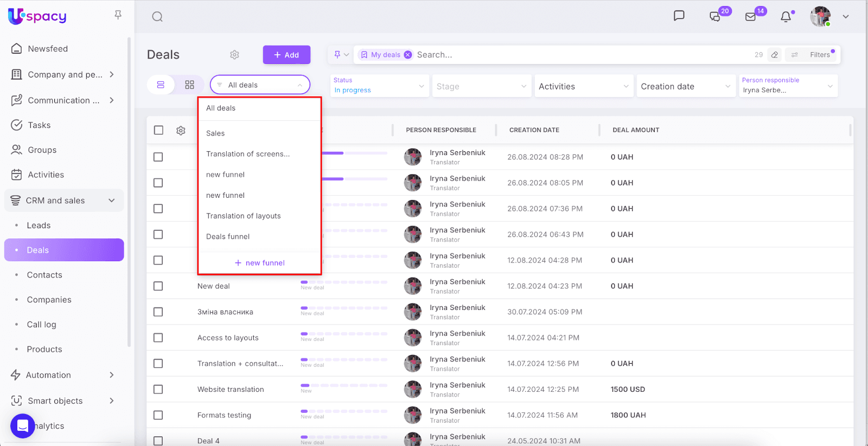Open the notifications bell icon

tap(786, 17)
